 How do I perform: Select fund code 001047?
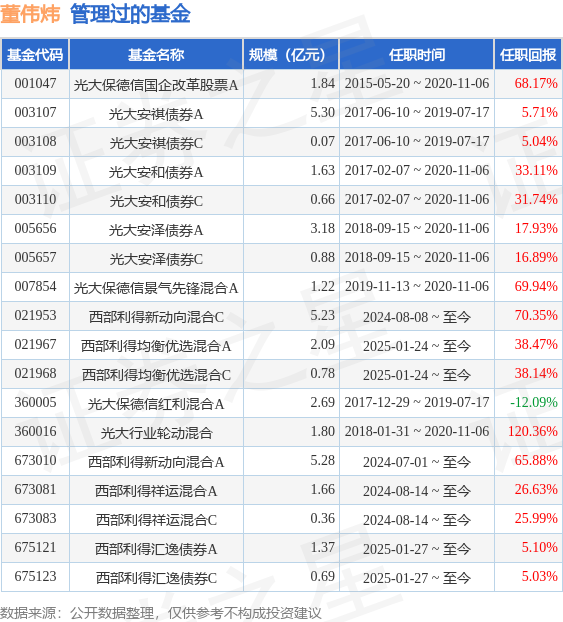coord(35,84)
